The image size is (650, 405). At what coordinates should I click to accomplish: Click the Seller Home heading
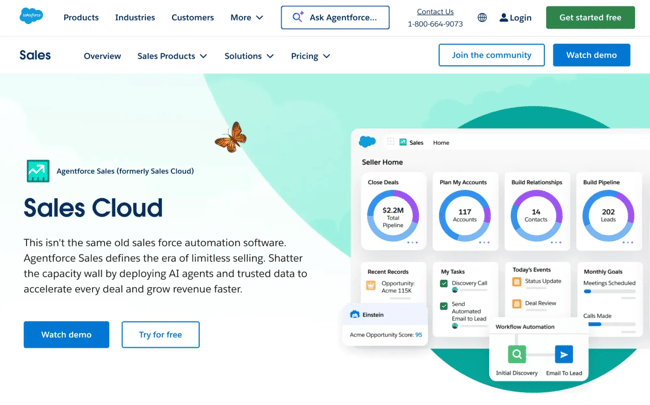pos(382,162)
